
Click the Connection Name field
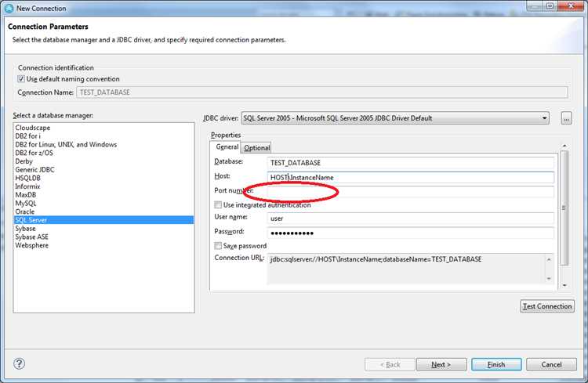(x=322, y=92)
